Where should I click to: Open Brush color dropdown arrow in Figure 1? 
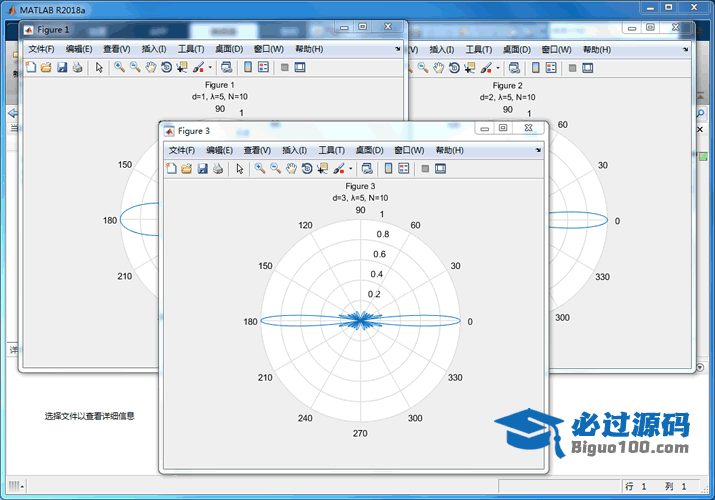210,67
